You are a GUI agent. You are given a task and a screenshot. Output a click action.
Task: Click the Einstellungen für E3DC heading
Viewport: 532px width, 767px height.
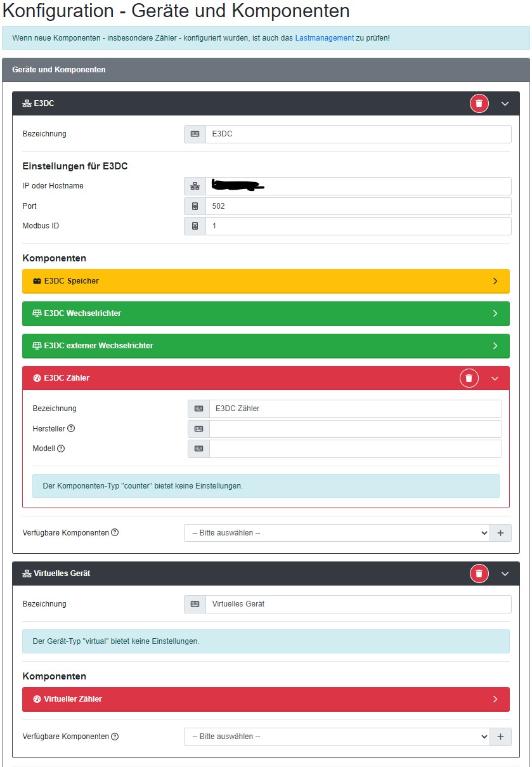(x=75, y=166)
